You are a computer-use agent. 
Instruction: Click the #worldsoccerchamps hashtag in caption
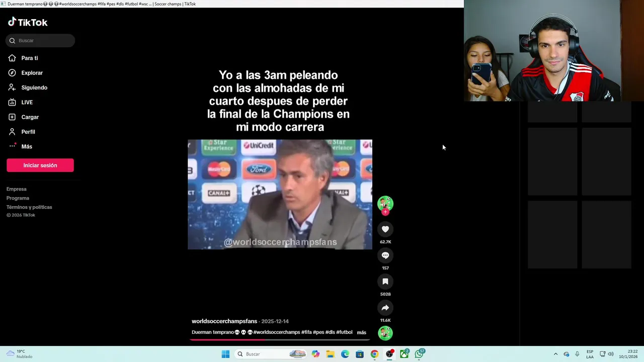click(x=277, y=332)
